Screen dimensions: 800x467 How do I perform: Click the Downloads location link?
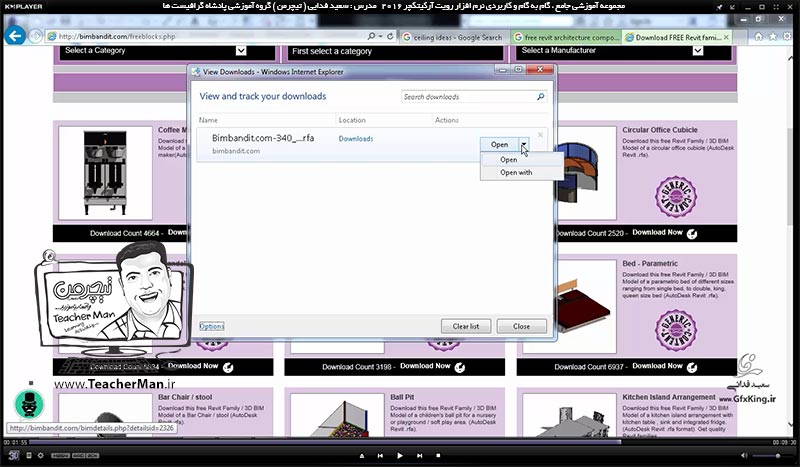pos(356,139)
